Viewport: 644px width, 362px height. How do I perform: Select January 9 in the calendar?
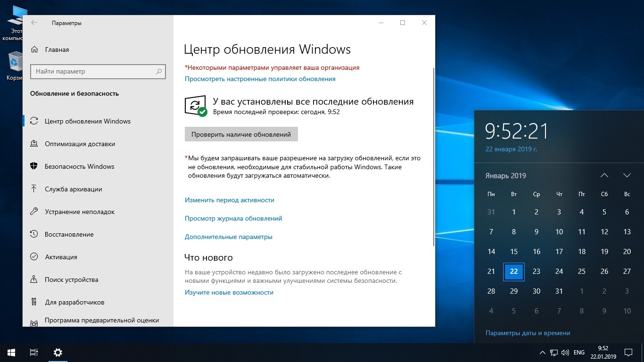coord(537,232)
